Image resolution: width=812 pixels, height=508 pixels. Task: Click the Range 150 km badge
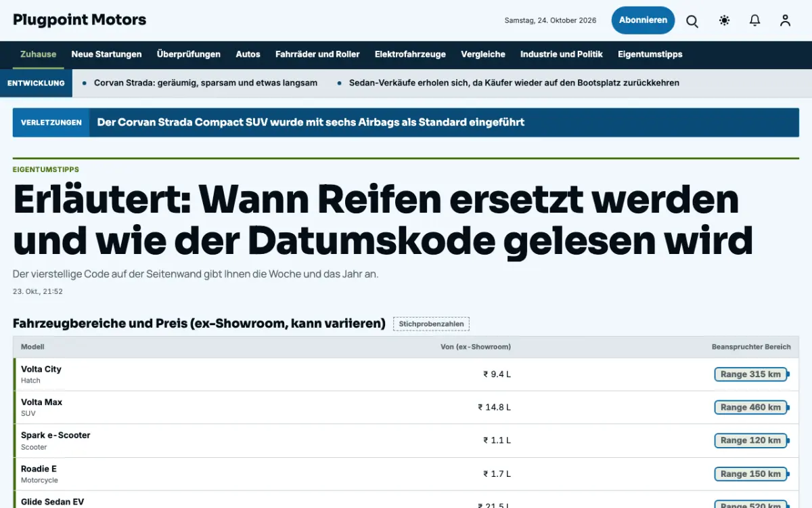click(751, 474)
